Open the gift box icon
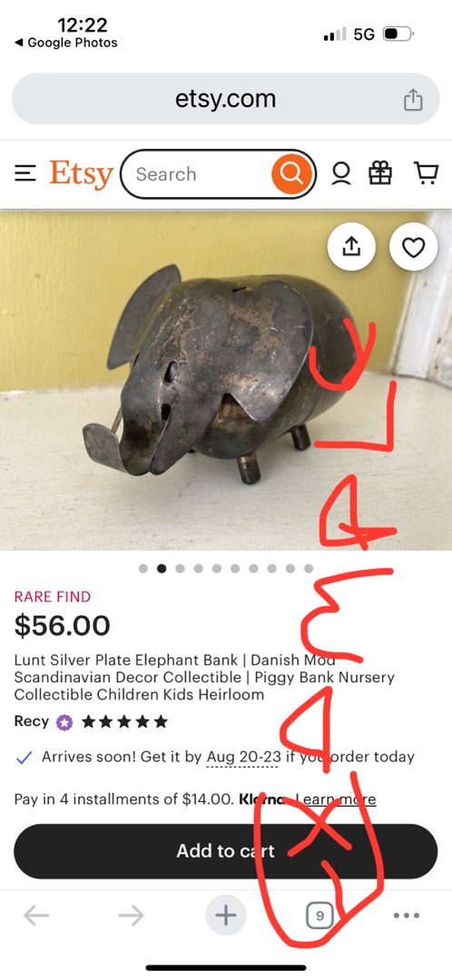 [x=380, y=173]
